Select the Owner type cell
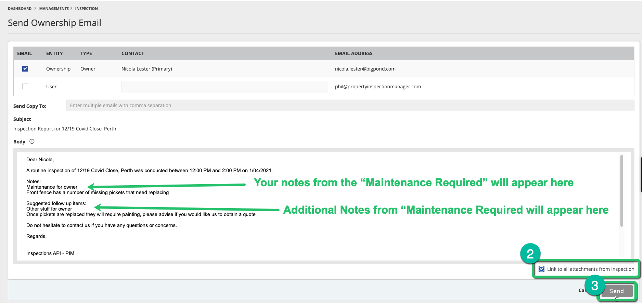Image resolution: width=644 pixels, height=303 pixels. coord(88,69)
